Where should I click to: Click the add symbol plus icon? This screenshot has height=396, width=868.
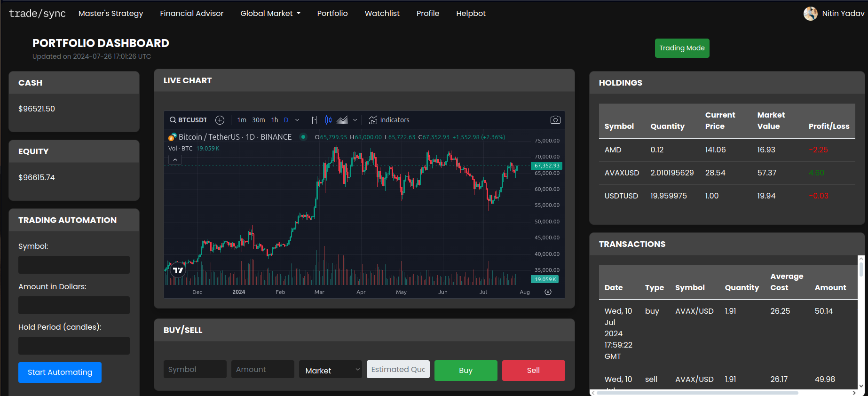pos(220,120)
